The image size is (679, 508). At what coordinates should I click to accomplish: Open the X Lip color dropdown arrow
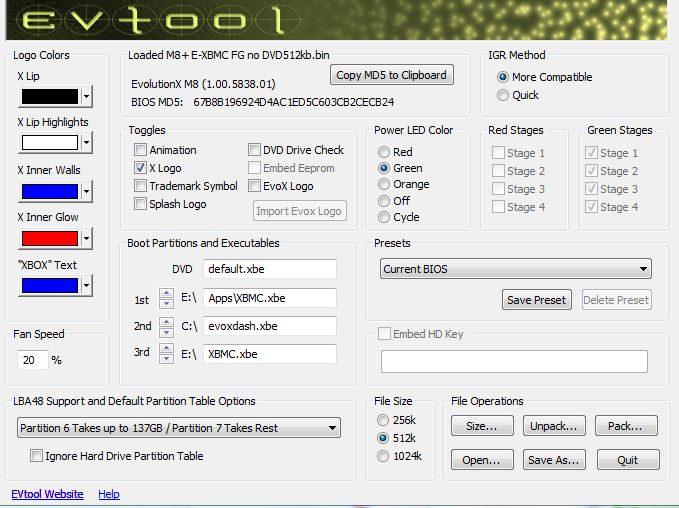87,97
